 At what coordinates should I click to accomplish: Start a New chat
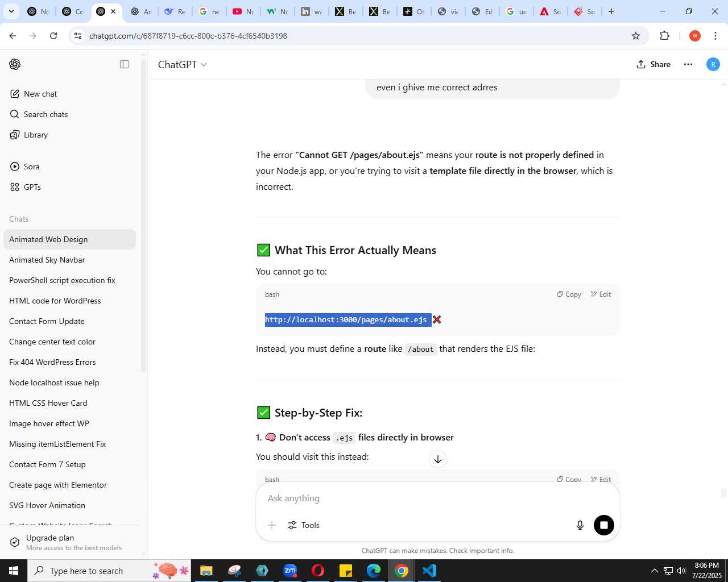tap(69, 94)
